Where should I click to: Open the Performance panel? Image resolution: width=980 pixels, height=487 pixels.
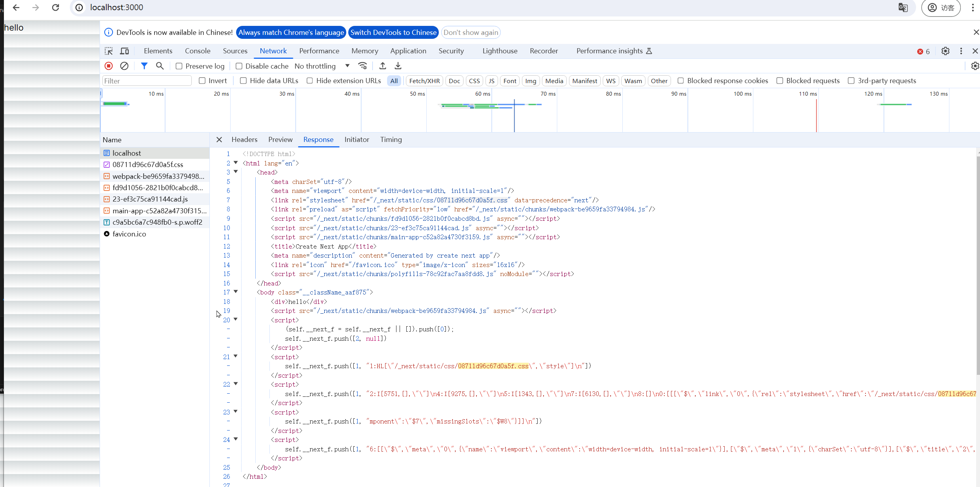pos(319,51)
